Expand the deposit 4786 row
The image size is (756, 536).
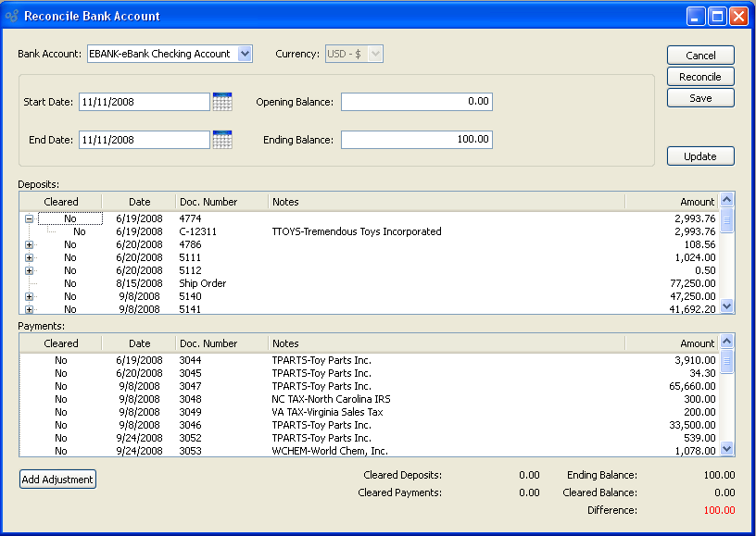point(30,244)
